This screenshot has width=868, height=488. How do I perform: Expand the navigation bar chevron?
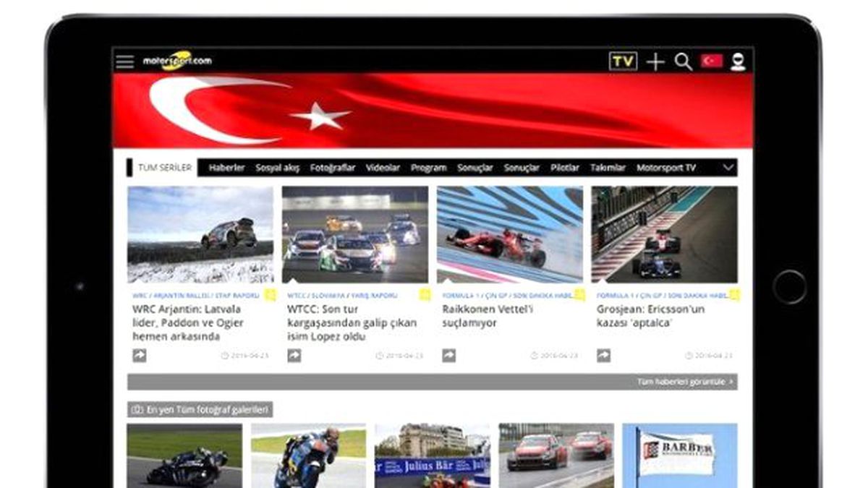click(728, 168)
